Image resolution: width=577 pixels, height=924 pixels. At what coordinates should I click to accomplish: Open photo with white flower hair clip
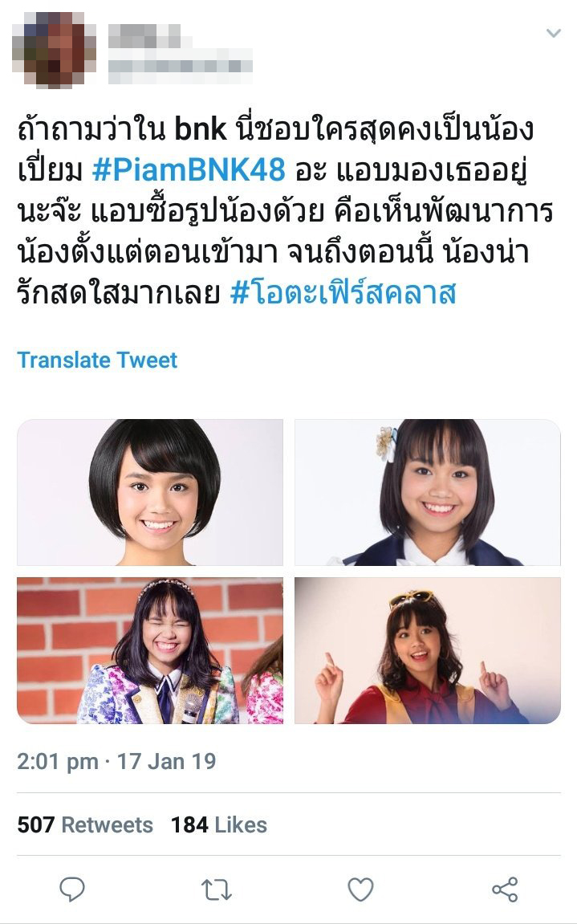427,493
